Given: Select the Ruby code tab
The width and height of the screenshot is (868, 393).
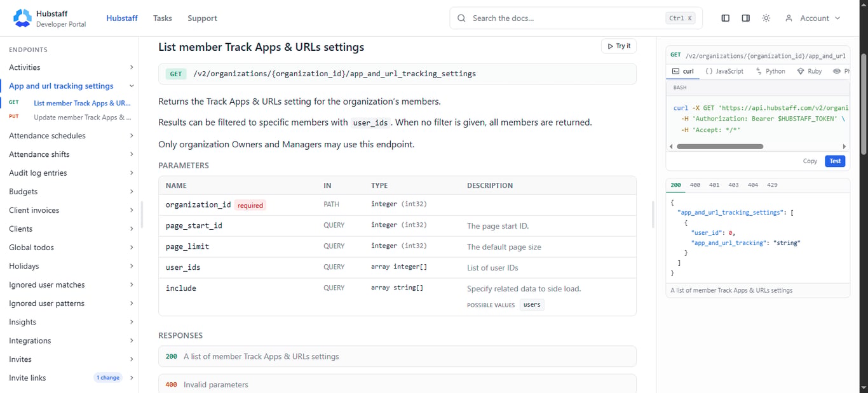Looking at the screenshot, I should pyautogui.click(x=810, y=72).
